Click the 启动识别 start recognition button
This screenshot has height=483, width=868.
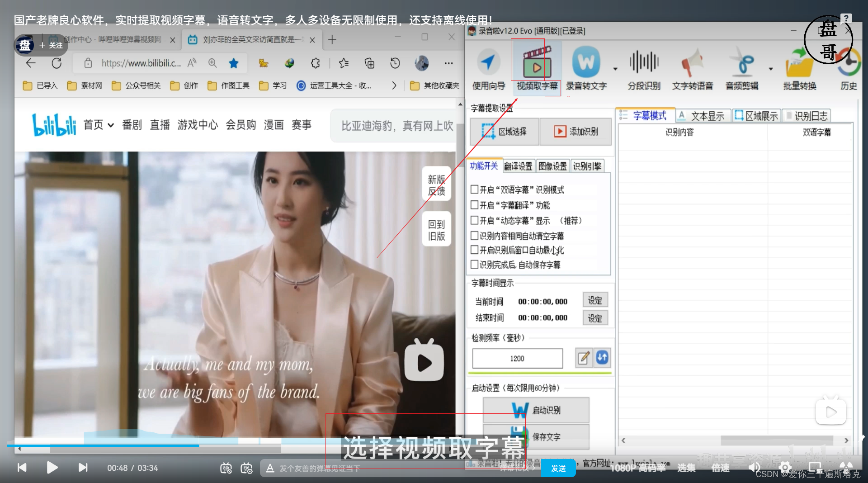click(536, 410)
